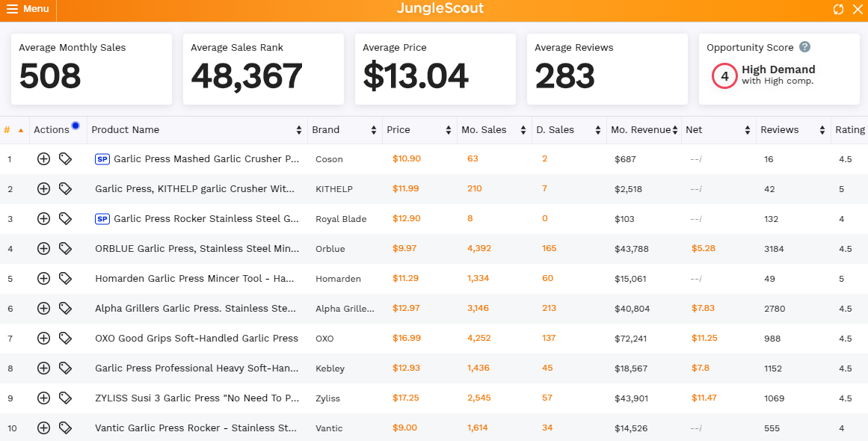This screenshot has height=441, width=868.
Task: Add KITHELP garlic press to tracker
Action: [43, 189]
